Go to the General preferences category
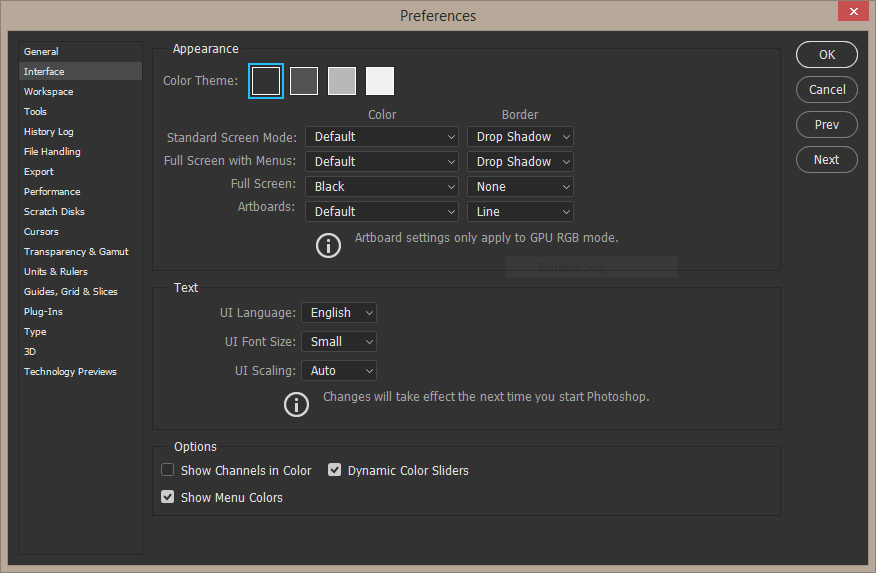Viewport: 876px width, 573px height. (80, 51)
